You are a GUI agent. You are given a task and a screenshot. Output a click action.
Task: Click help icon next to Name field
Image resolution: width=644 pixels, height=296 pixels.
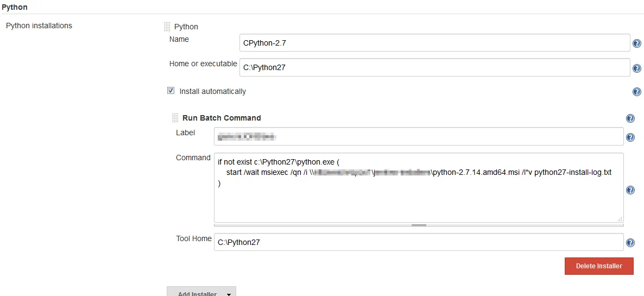[637, 44]
